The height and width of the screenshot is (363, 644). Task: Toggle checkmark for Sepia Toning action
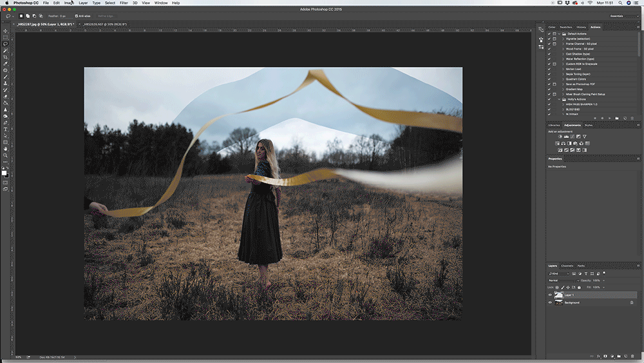pyautogui.click(x=549, y=74)
